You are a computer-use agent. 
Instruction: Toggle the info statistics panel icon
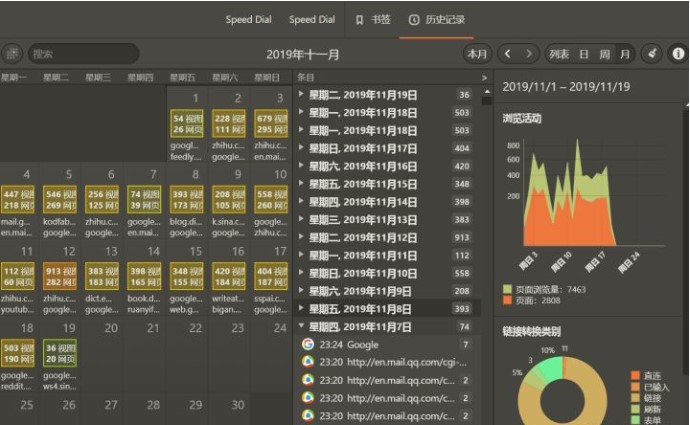click(677, 53)
